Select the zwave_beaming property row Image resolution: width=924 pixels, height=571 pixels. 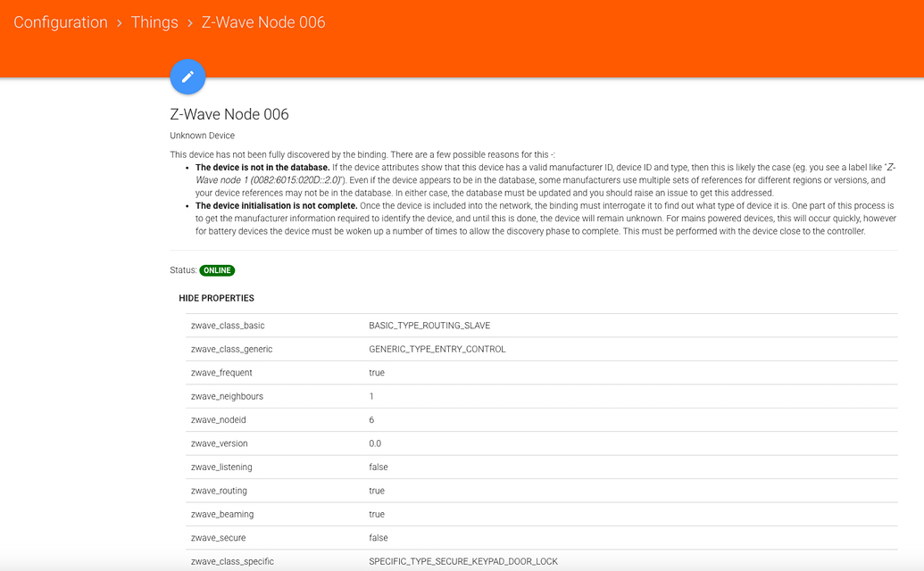click(221, 514)
